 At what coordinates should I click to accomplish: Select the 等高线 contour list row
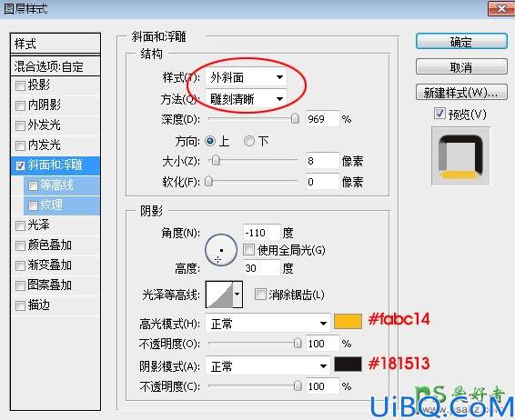[x=62, y=185]
